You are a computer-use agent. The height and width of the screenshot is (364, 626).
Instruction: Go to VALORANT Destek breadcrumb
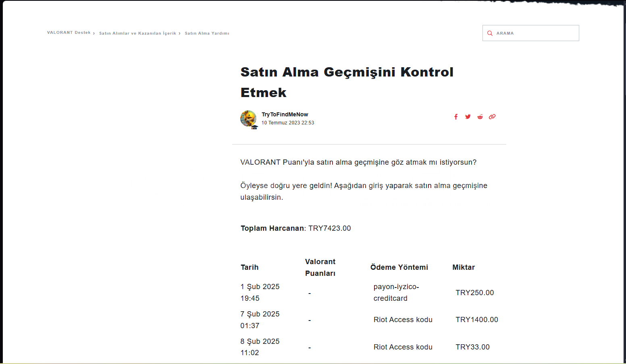pos(69,33)
